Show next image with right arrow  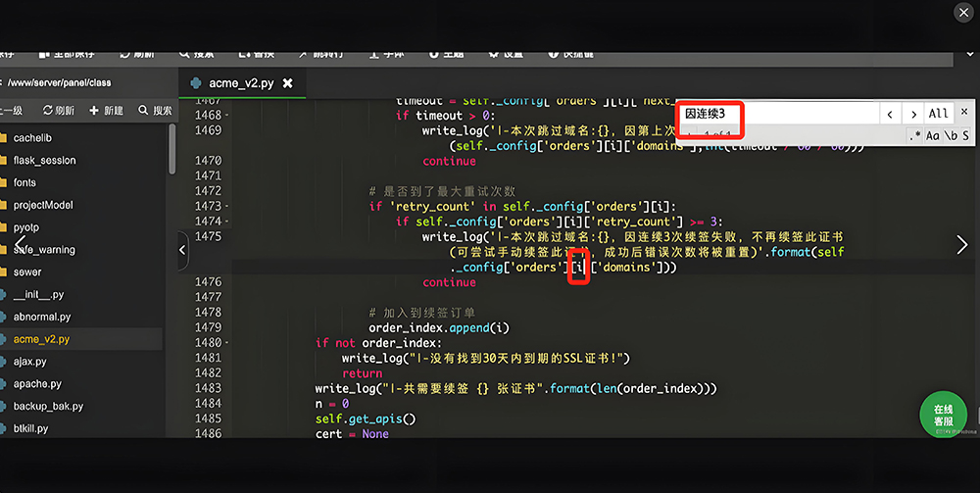tap(961, 245)
